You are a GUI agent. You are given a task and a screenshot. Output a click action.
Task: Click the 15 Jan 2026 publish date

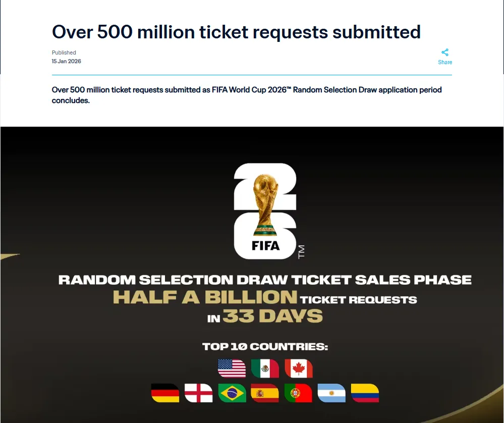66,61
